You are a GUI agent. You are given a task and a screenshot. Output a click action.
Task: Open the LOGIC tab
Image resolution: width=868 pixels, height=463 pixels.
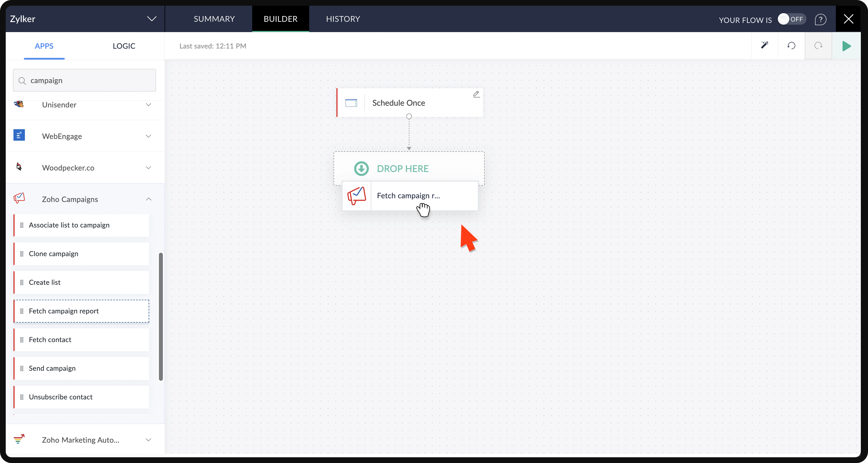[x=124, y=46]
